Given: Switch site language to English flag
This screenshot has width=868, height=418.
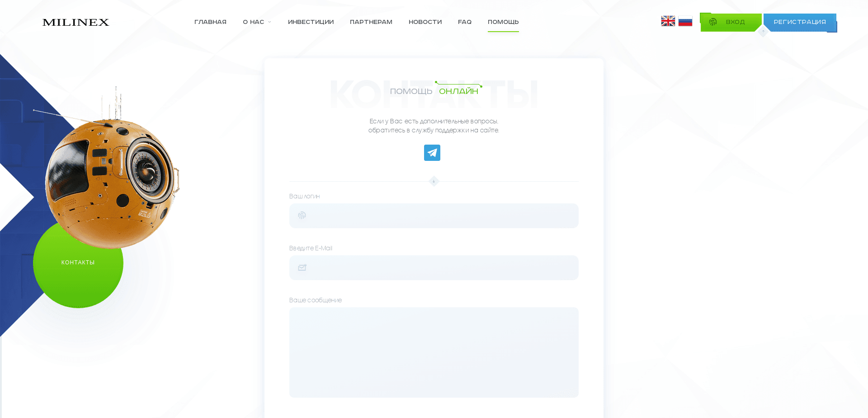Looking at the screenshot, I should coord(668,20).
